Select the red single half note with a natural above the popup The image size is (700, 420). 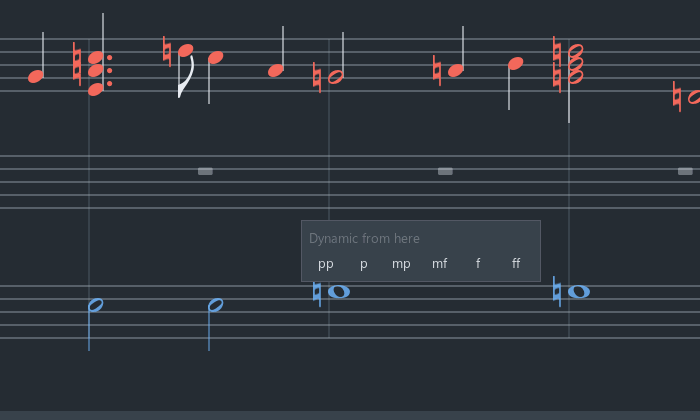tap(336, 77)
